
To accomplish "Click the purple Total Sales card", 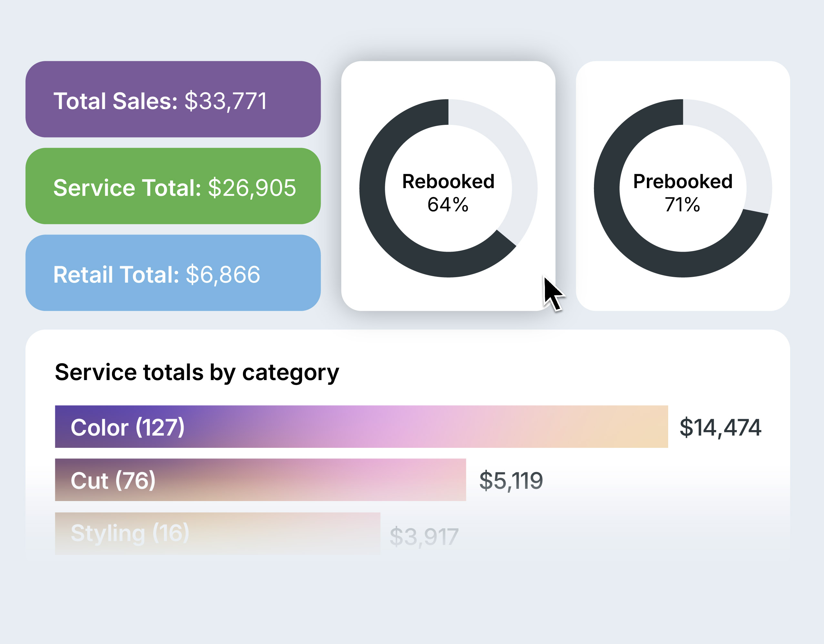I will (x=173, y=99).
